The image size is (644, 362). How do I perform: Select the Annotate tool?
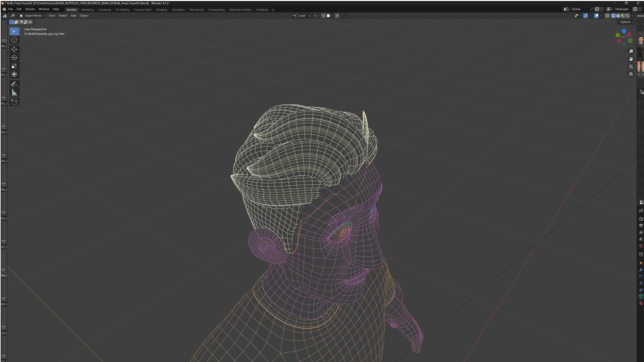(x=14, y=84)
